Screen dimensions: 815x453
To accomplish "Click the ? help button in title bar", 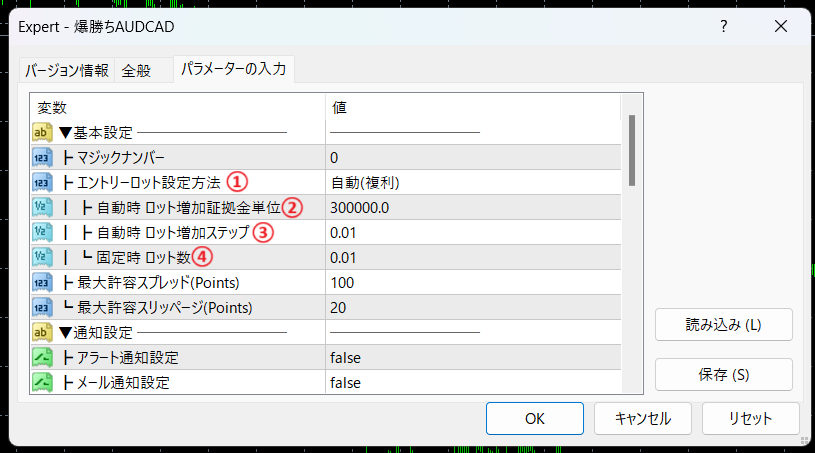I will 723,26.
